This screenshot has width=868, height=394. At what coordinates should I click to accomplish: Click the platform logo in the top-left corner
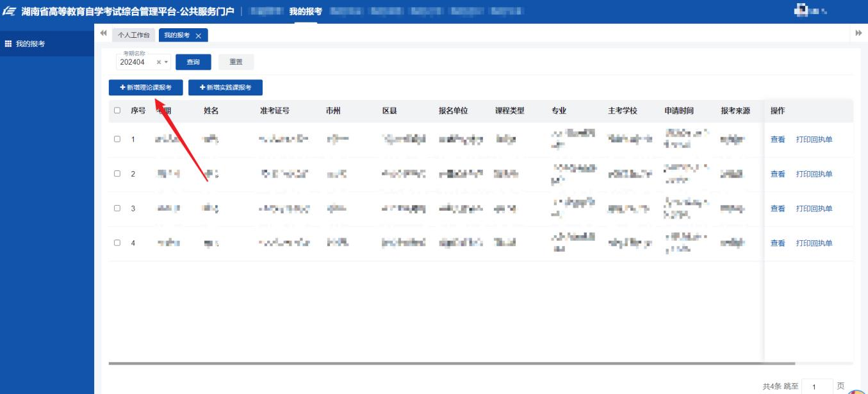pyautogui.click(x=10, y=10)
